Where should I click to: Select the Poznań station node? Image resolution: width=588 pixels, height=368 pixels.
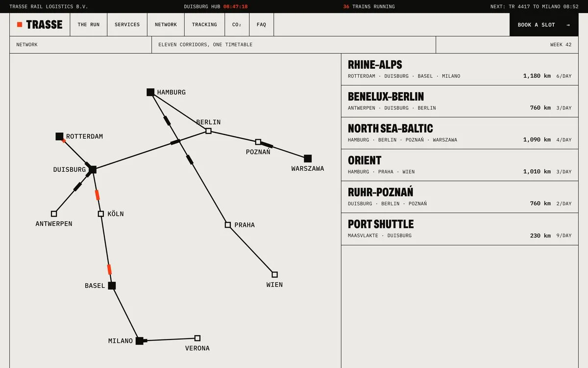tap(258, 142)
